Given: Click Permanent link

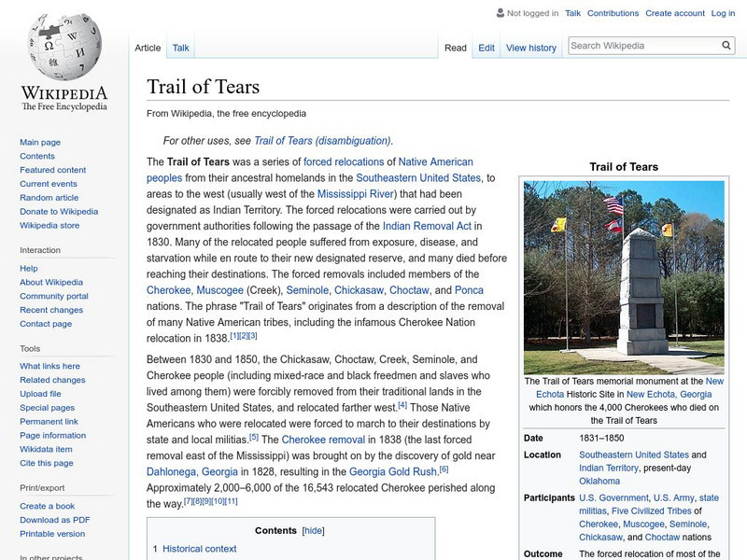Looking at the screenshot, I should [x=49, y=422].
